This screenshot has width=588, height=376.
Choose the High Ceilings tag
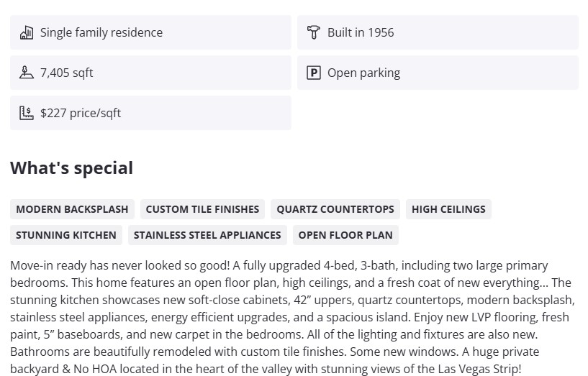click(x=448, y=209)
